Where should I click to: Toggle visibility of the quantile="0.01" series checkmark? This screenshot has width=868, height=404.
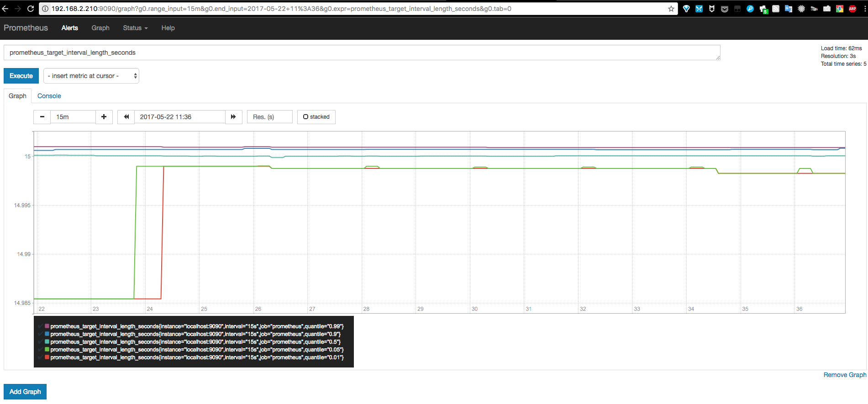(x=41, y=357)
